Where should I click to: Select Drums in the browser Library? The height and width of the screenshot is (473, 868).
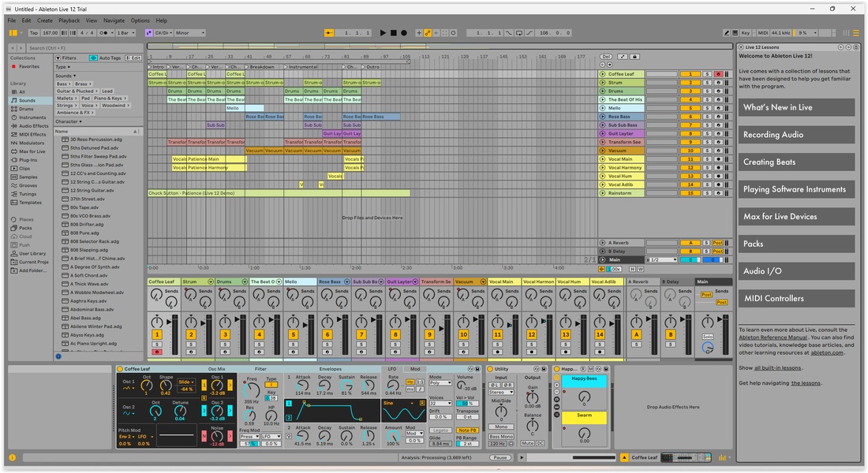pyautogui.click(x=26, y=109)
